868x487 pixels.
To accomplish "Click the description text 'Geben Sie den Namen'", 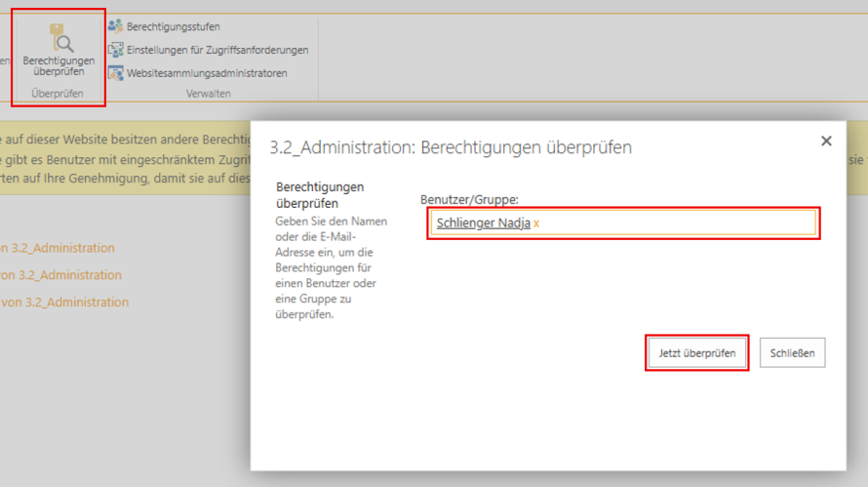I will click(x=331, y=222).
